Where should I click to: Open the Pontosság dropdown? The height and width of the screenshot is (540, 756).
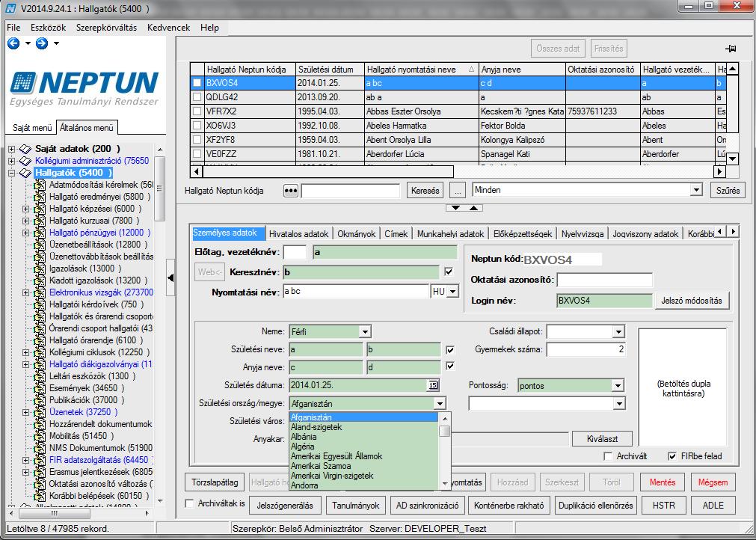[x=618, y=386]
